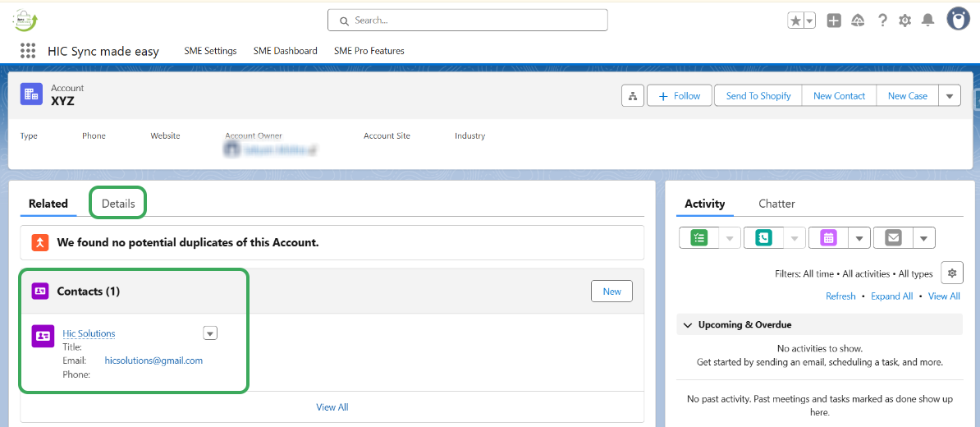The image size is (980, 427).
Task: Select the Activity tab
Action: [x=704, y=203]
